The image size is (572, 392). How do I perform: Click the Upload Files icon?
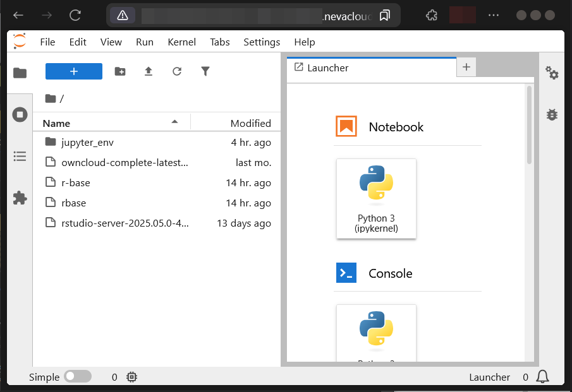click(x=148, y=71)
